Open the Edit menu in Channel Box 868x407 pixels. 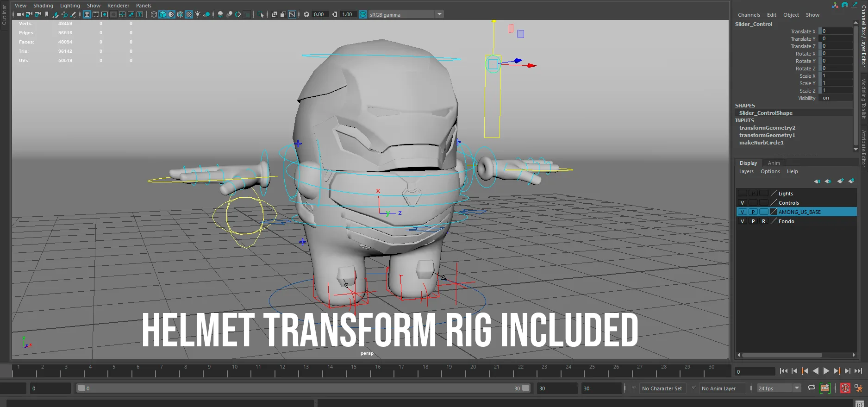click(x=772, y=15)
